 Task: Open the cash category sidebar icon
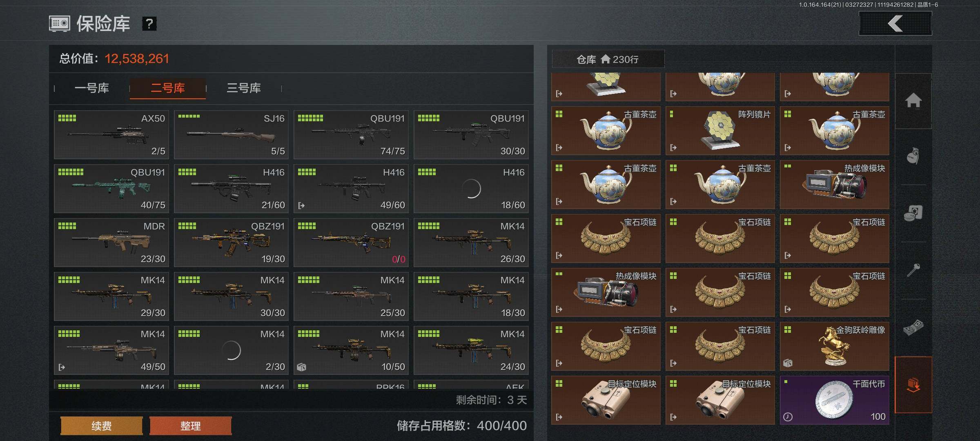(913, 327)
